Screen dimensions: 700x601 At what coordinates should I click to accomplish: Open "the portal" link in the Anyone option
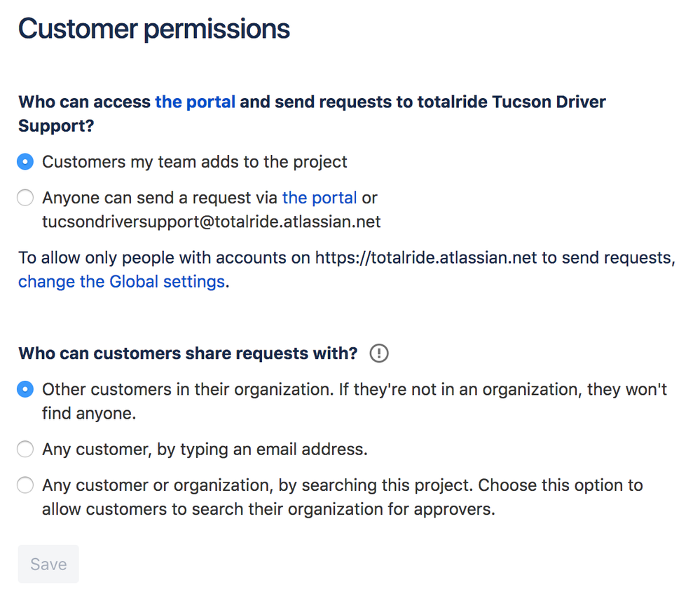tap(320, 198)
